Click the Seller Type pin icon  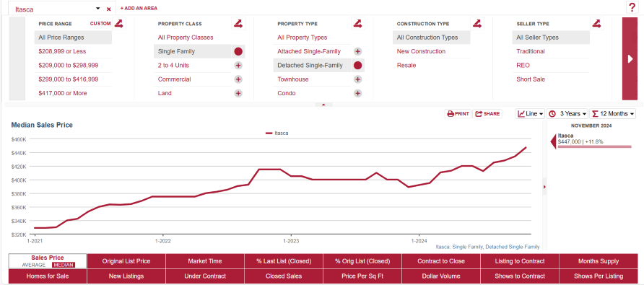[596, 24]
